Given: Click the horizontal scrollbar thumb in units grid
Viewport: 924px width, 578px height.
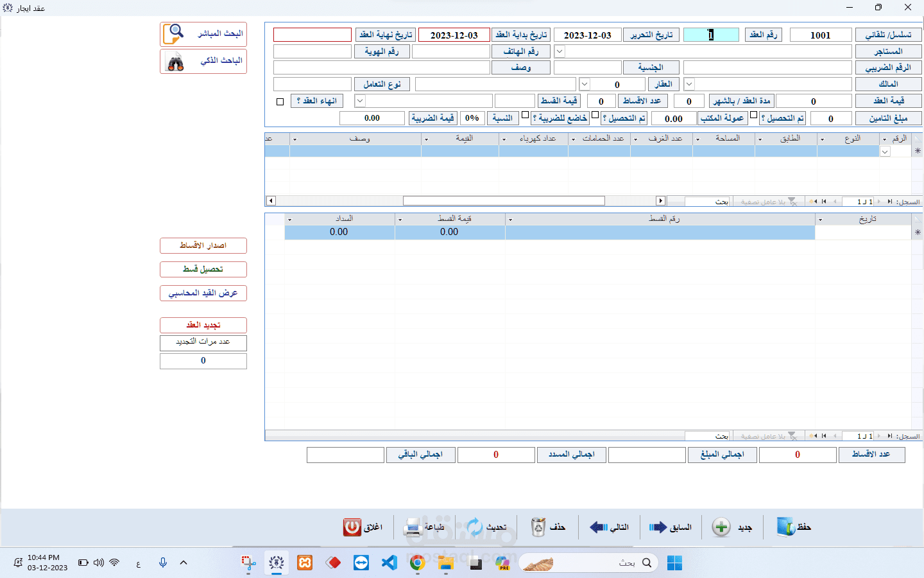Looking at the screenshot, I should (504, 201).
